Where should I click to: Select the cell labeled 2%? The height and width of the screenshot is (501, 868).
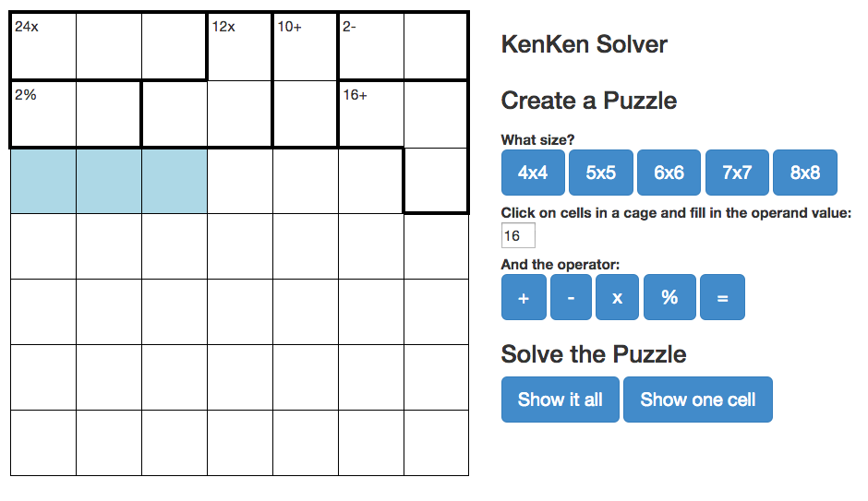point(43,114)
